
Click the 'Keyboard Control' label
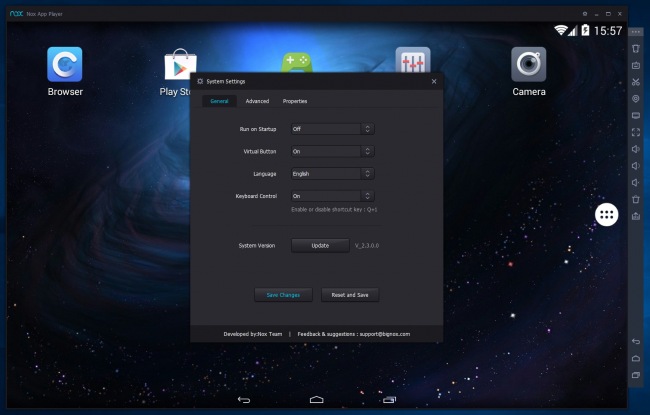[256, 196]
